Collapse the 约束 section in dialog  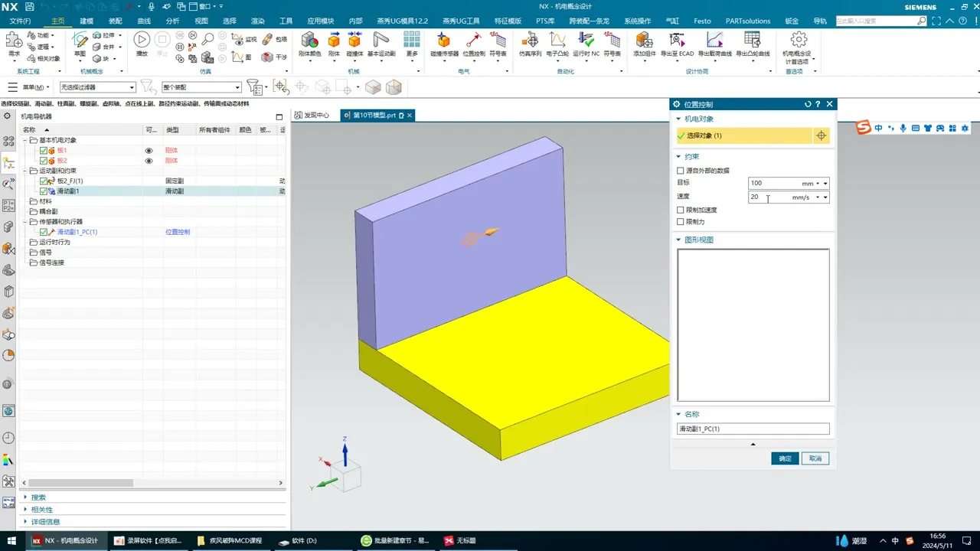click(678, 156)
